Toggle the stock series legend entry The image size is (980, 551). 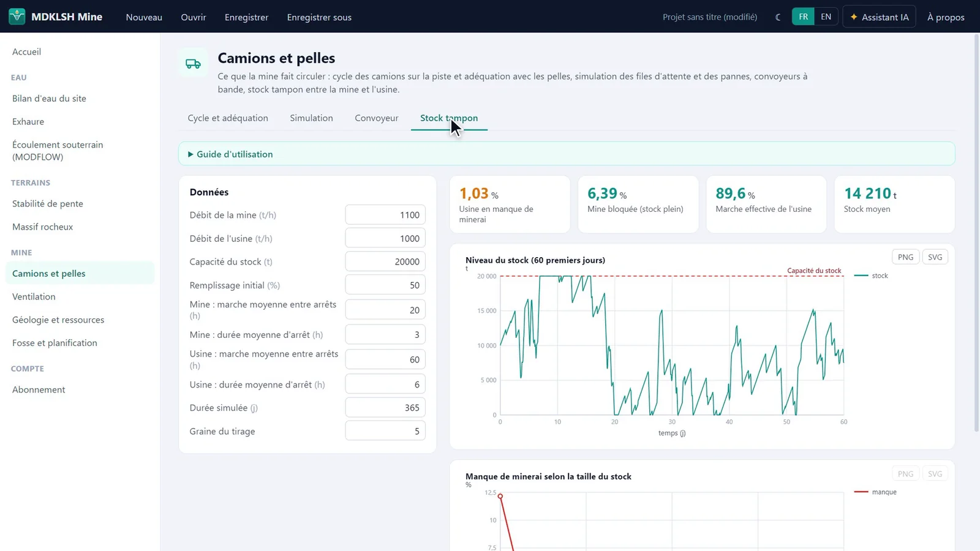click(871, 275)
